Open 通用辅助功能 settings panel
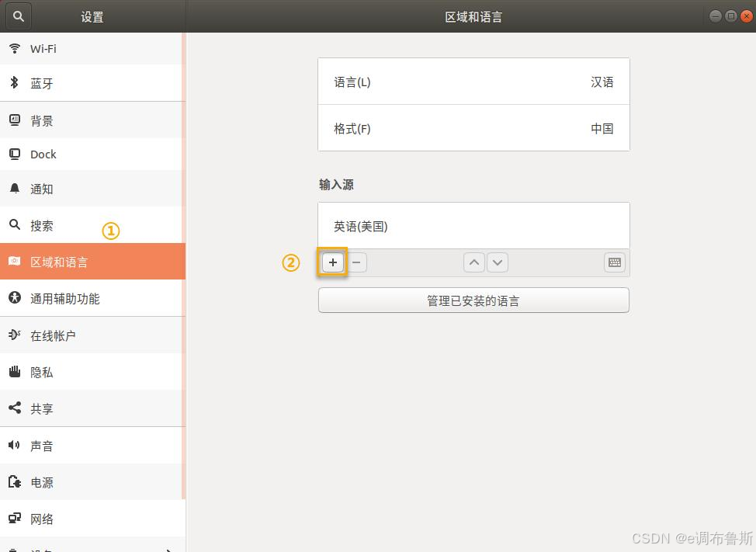756x552 pixels. coord(91,298)
